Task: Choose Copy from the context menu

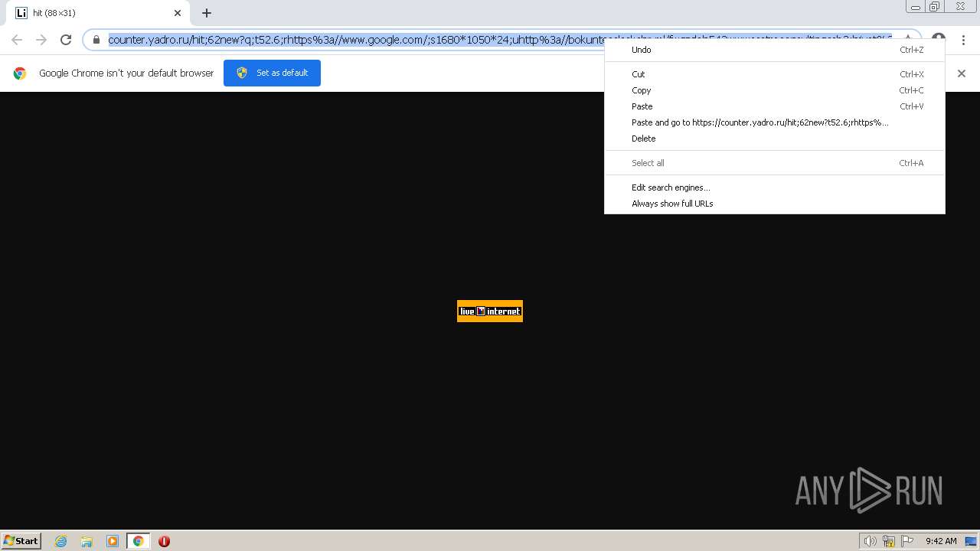Action: pyautogui.click(x=775, y=90)
